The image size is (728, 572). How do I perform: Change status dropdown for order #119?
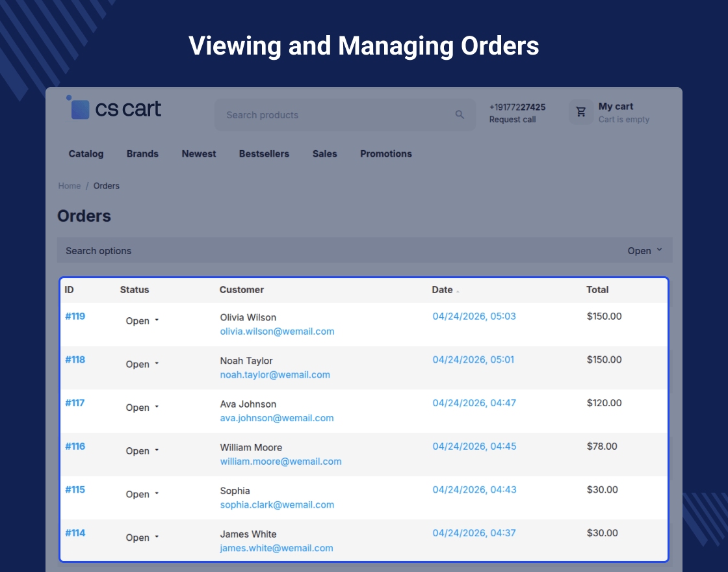tap(142, 321)
